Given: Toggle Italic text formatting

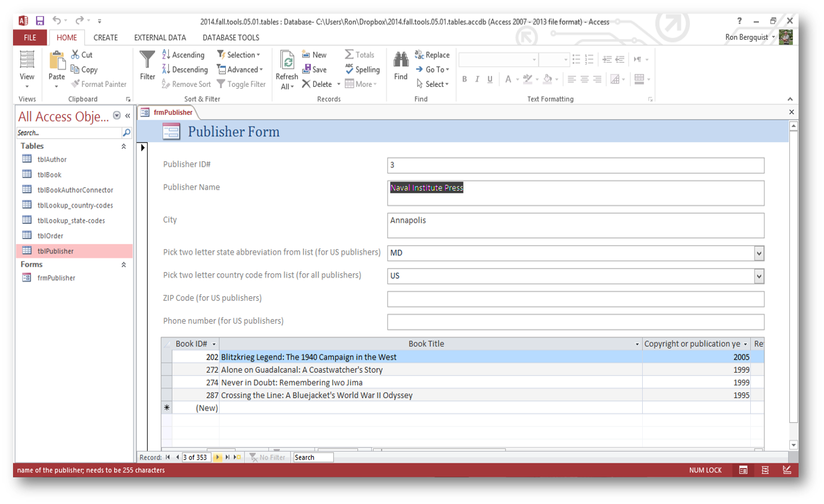Looking at the screenshot, I should (477, 79).
